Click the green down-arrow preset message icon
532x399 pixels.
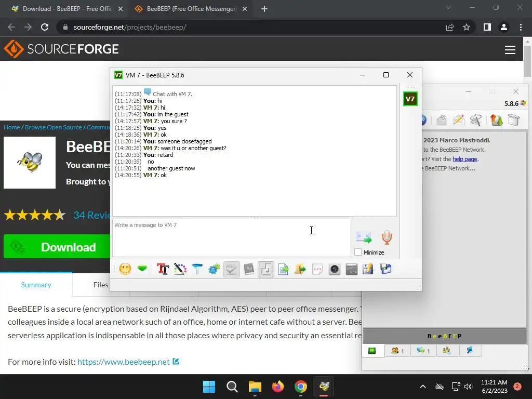(x=142, y=270)
